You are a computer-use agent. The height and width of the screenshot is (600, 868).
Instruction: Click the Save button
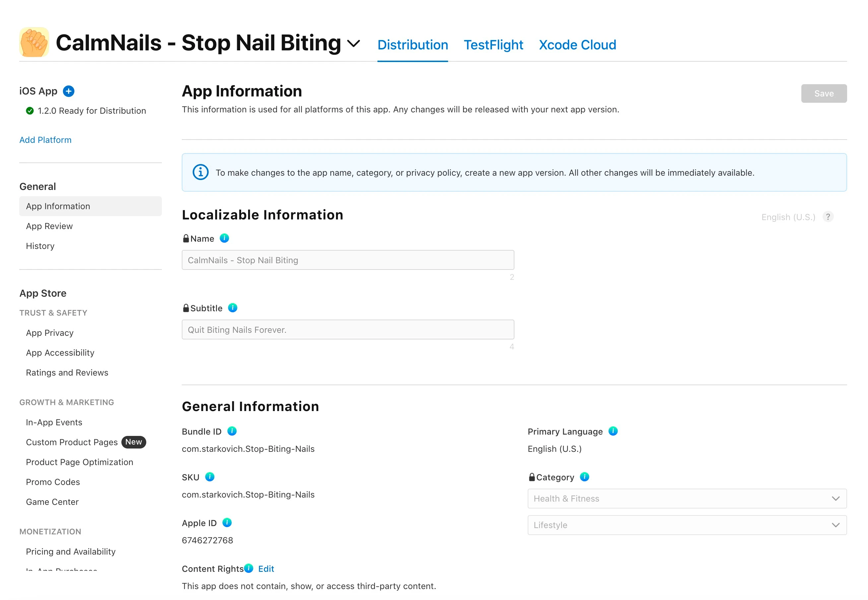(x=824, y=93)
